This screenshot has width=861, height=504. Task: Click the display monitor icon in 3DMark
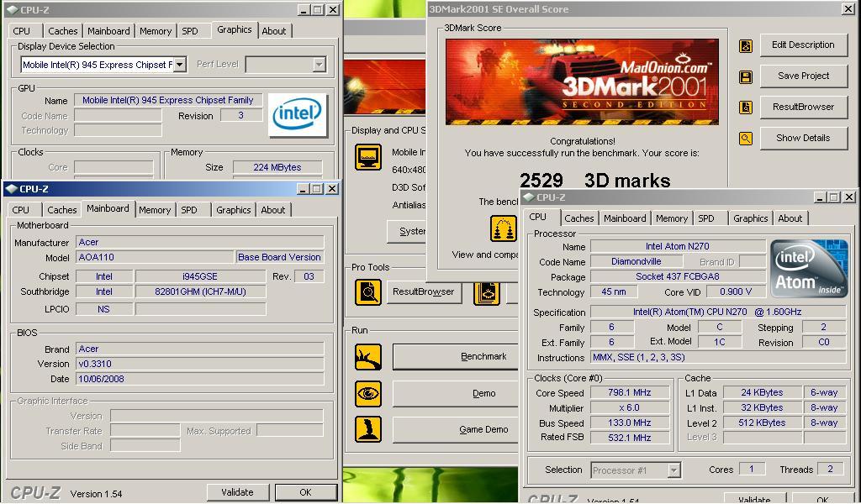coord(368,157)
